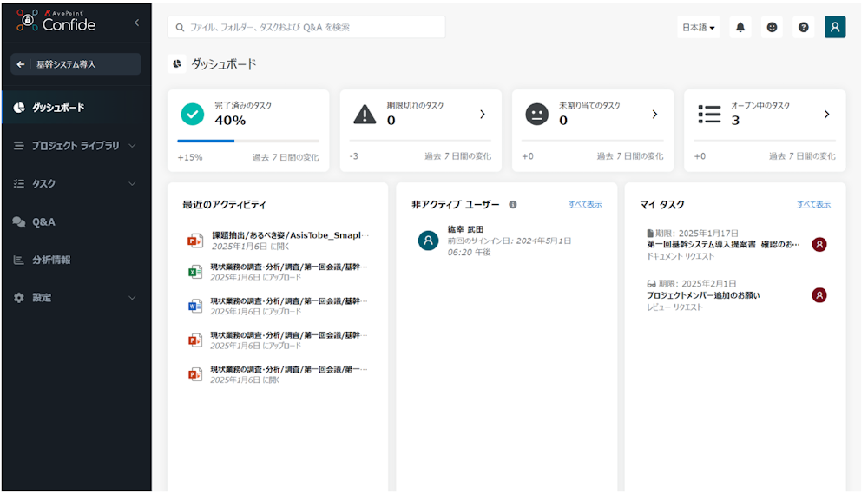868x495 pixels.
Task: Open the feedback smiley icon
Action: click(x=772, y=27)
